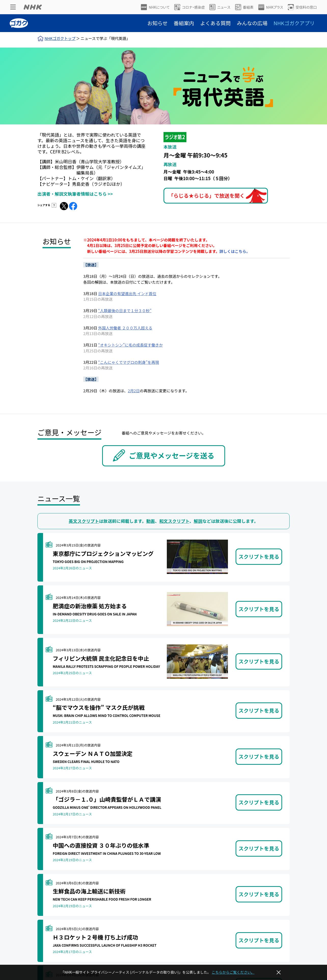The width and height of the screenshot is (327, 980).
Task: Share on Facebook icon
Action: point(73,206)
